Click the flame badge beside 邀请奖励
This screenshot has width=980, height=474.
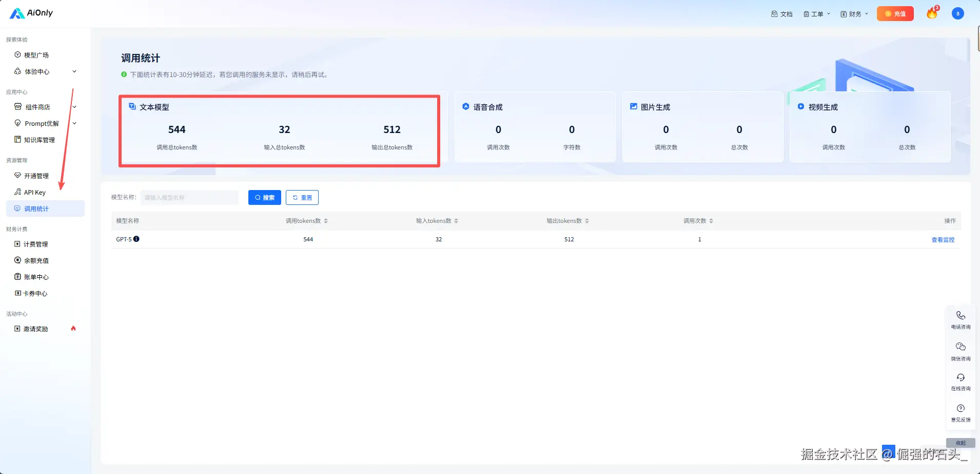[73, 329]
